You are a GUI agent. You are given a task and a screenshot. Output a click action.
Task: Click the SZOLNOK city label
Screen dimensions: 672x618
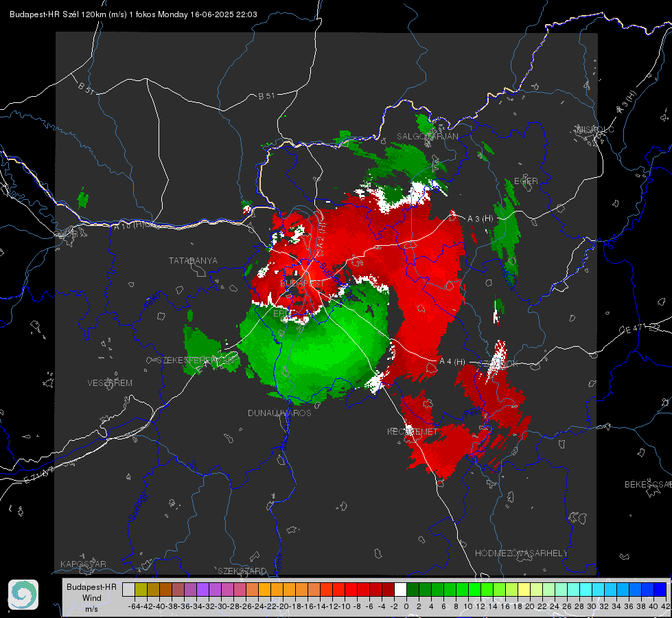coord(498,364)
